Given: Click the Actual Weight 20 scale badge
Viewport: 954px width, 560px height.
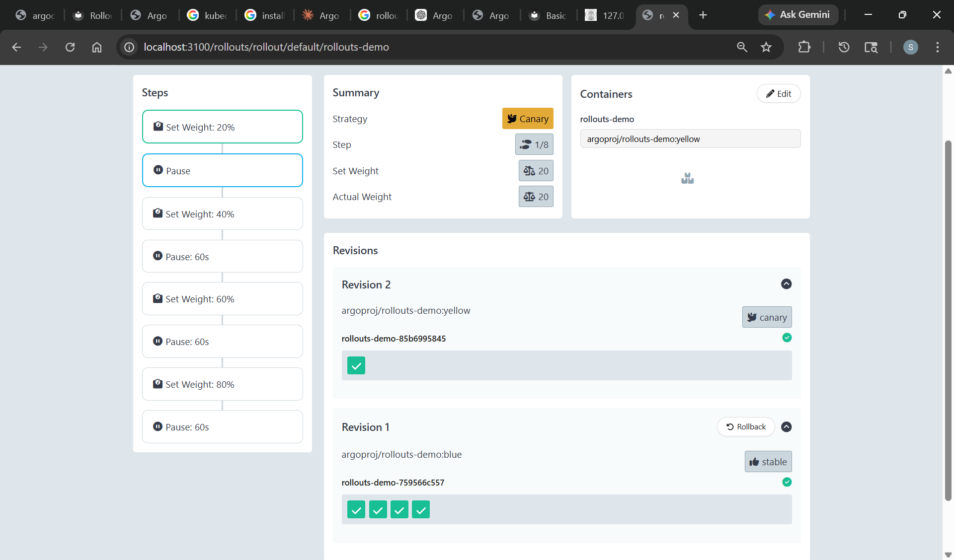Looking at the screenshot, I should click(536, 197).
